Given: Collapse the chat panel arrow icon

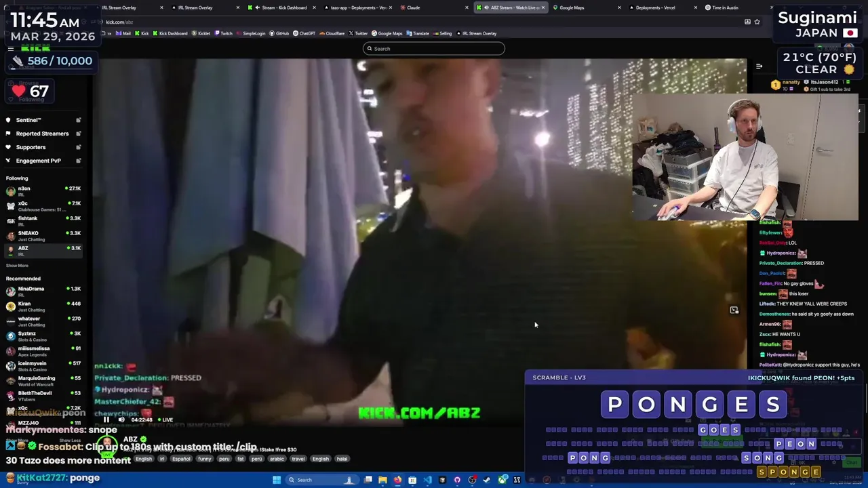Looking at the screenshot, I should pyautogui.click(x=759, y=66).
